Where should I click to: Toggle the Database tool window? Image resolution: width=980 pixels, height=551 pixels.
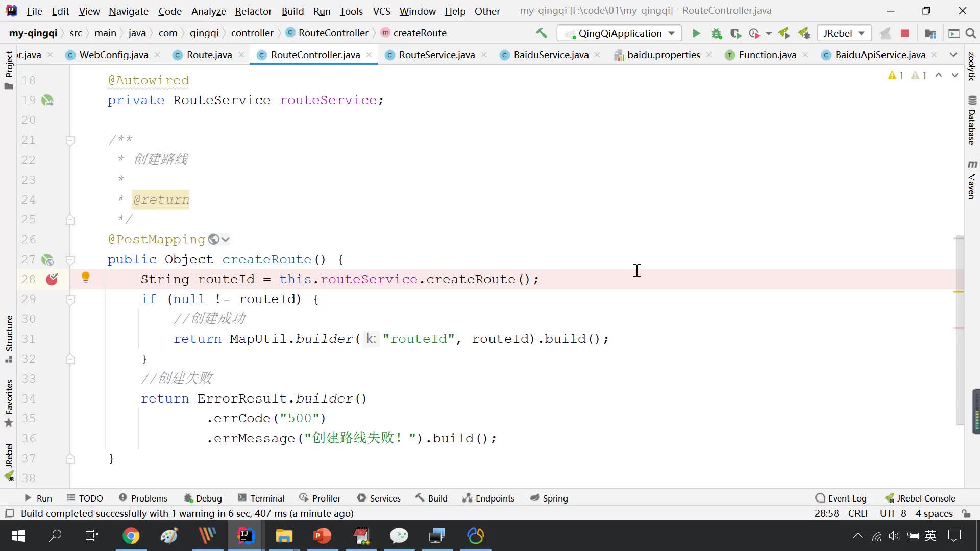point(972,120)
